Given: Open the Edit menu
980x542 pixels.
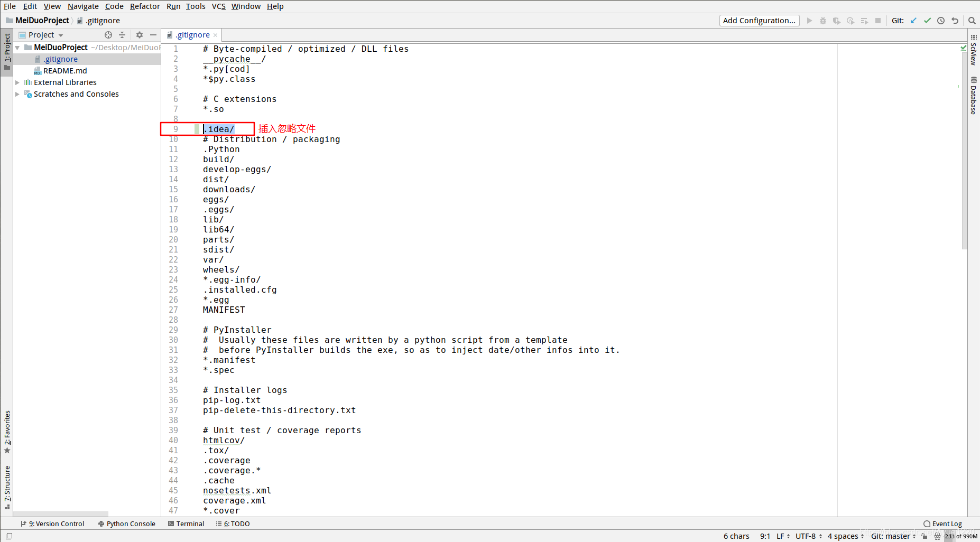Looking at the screenshot, I should [30, 6].
